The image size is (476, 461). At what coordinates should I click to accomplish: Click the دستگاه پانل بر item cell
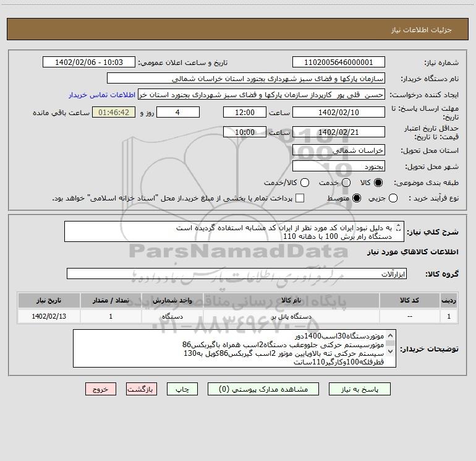click(291, 316)
